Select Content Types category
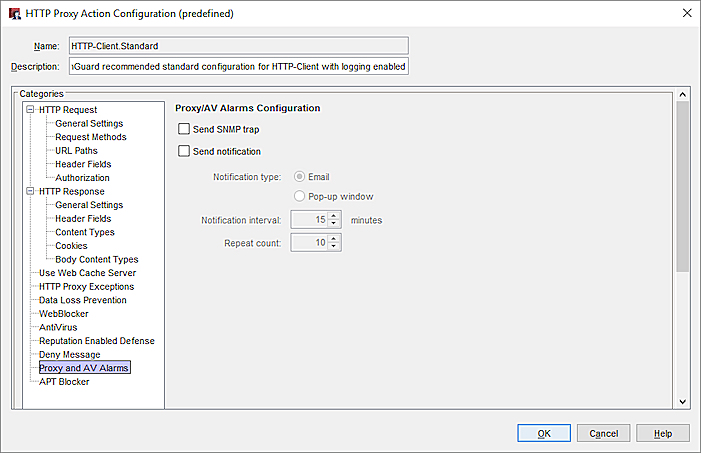701x453 pixels. click(x=85, y=232)
